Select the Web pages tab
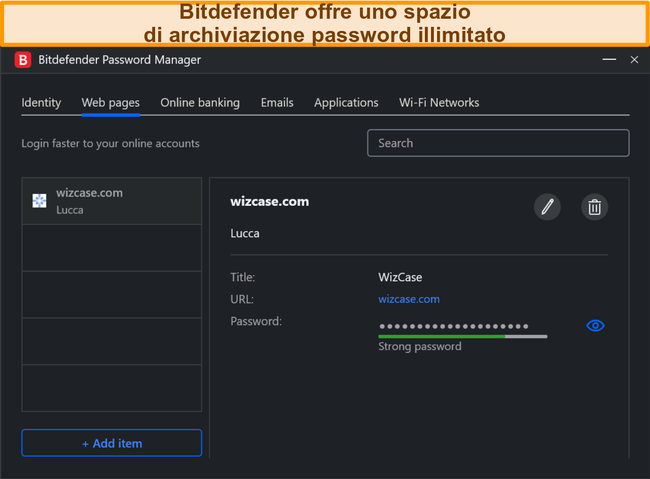 click(x=111, y=102)
